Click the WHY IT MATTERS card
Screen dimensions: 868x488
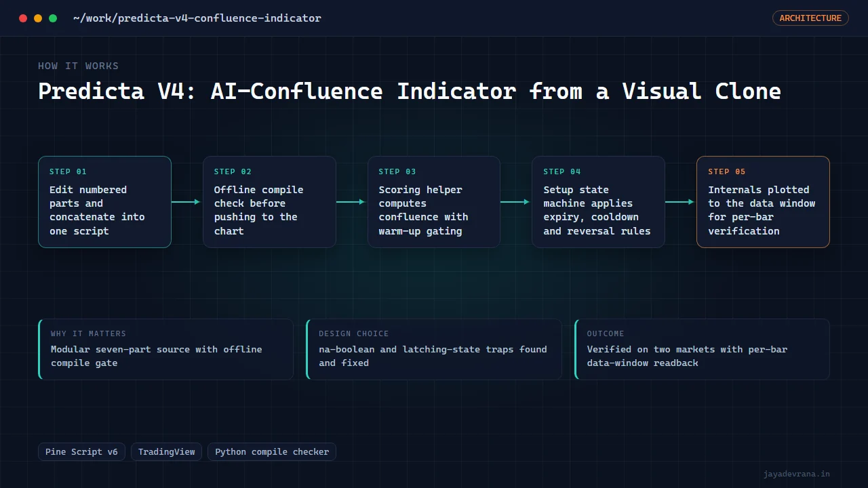tap(166, 349)
